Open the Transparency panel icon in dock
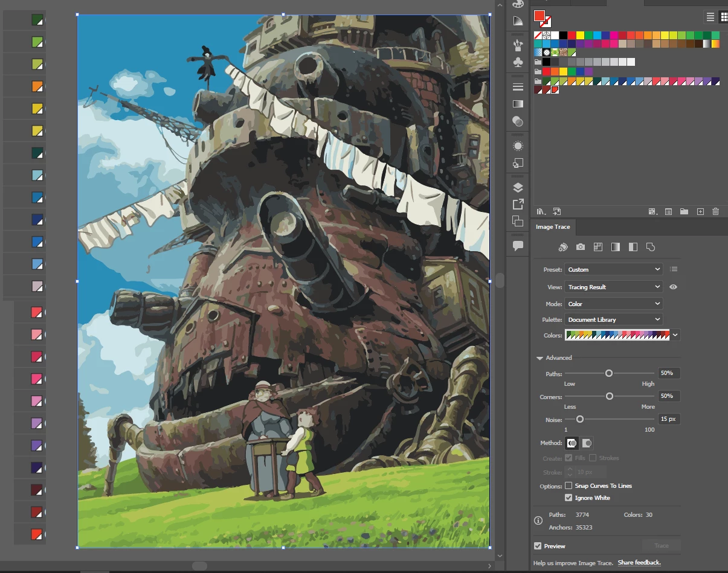Screen dimensions: 728x573 coord(518,121)
